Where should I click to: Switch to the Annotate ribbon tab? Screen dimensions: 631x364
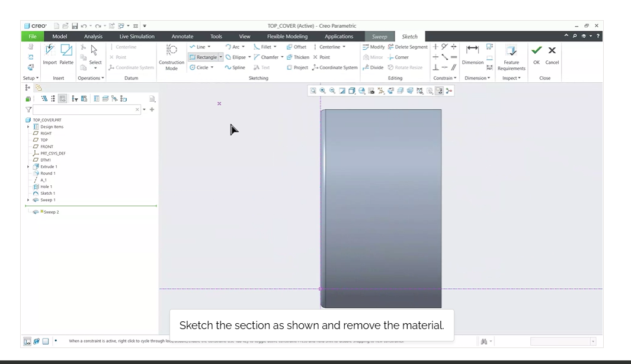tap(182, 37)
